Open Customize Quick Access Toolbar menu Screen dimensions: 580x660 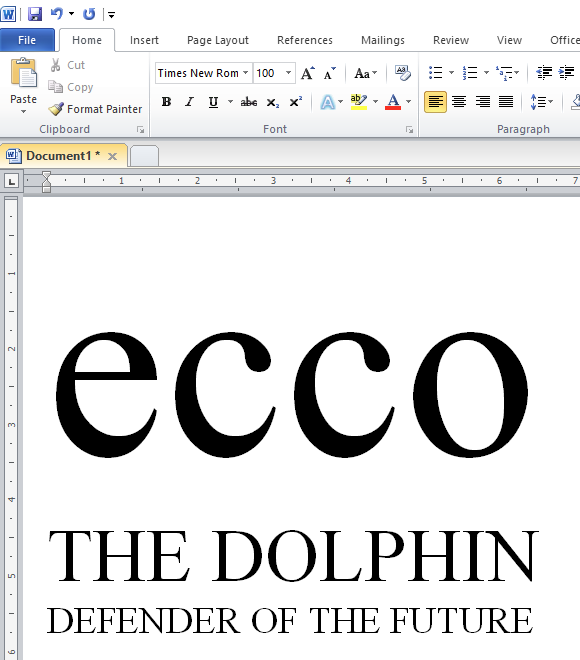(112, 15)
